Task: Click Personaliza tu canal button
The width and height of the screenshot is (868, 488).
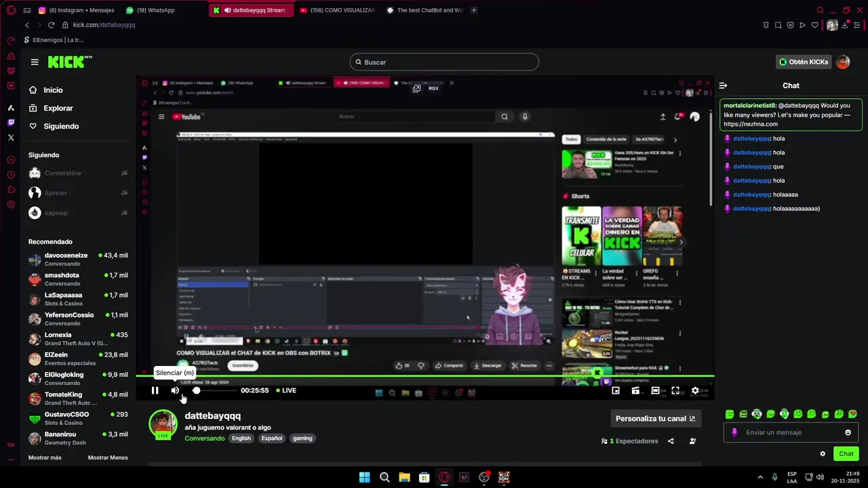Action: pyautogui.click(x=656, y=419)
